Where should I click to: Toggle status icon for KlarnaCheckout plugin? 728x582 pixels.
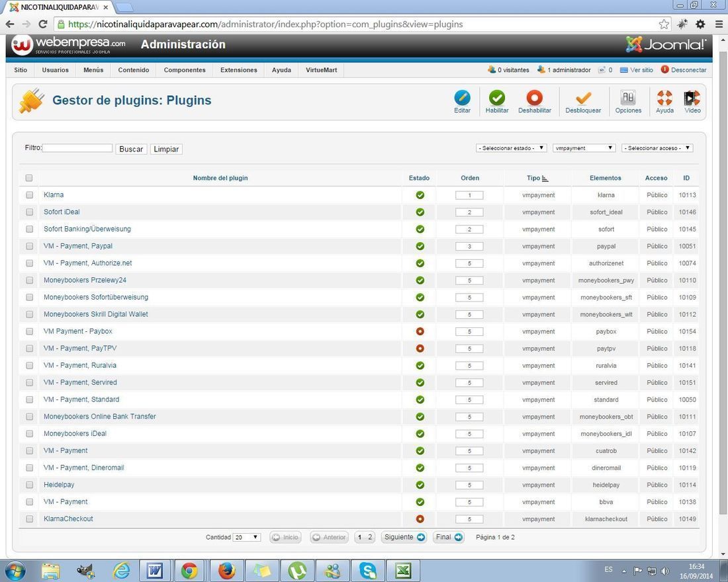[420, 519]
